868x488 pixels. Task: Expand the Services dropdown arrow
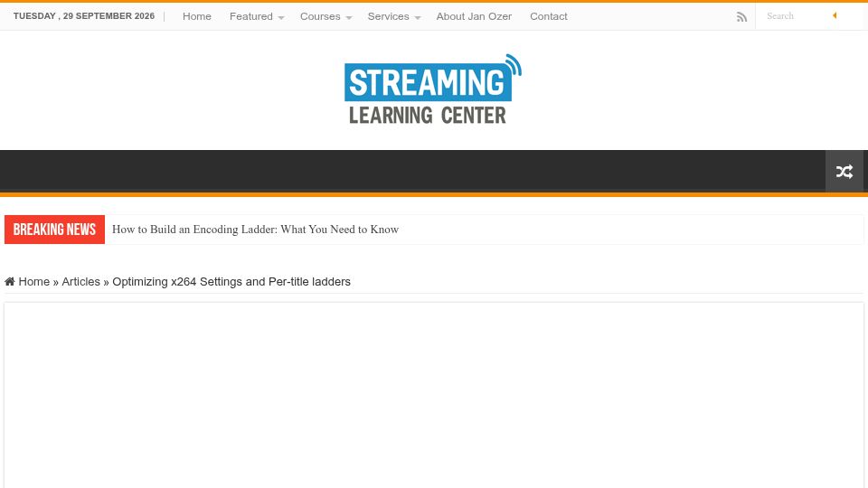(418, 18)
